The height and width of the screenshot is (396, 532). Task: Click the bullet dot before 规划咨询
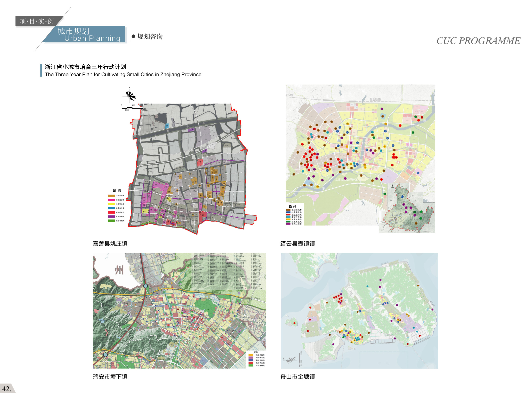133,36
